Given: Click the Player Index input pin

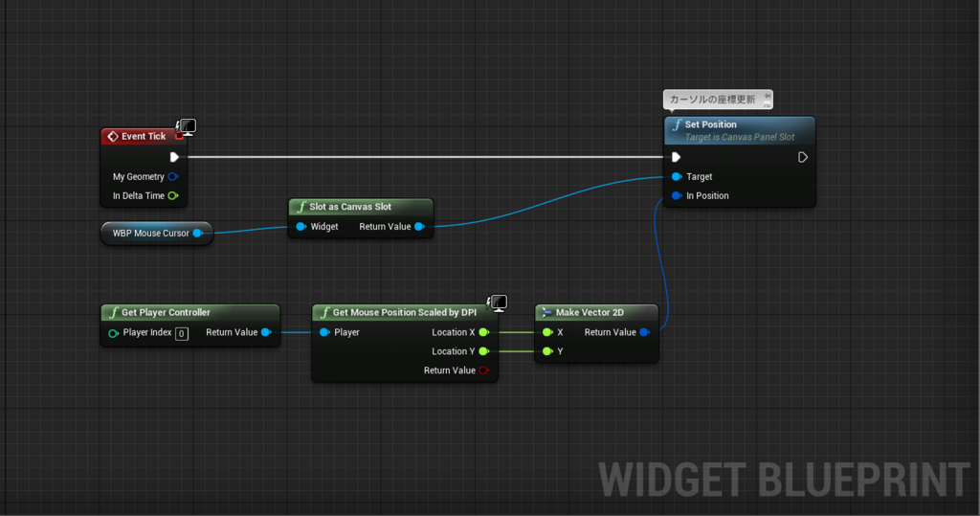Looking at the screenshot, I should (113, 333).
